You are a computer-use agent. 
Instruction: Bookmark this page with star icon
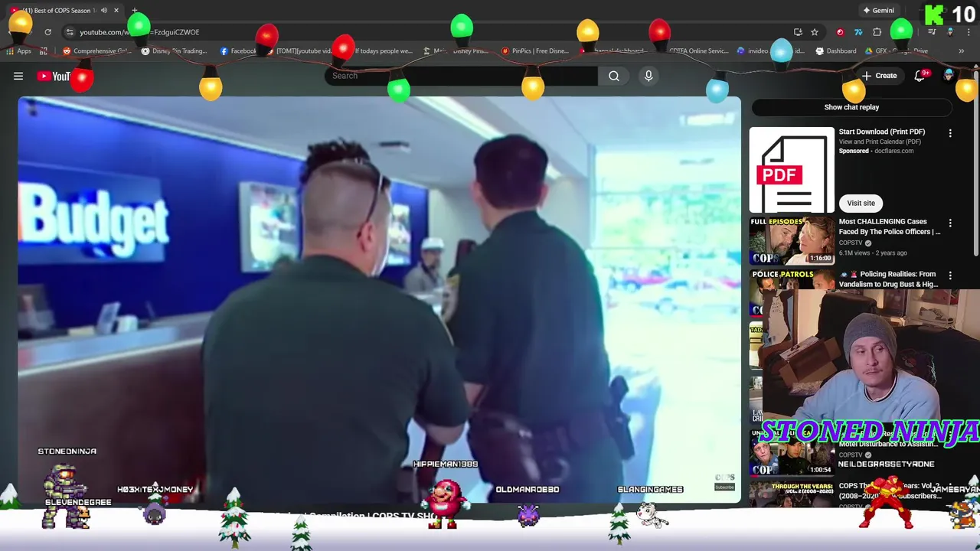pos(815,32)
